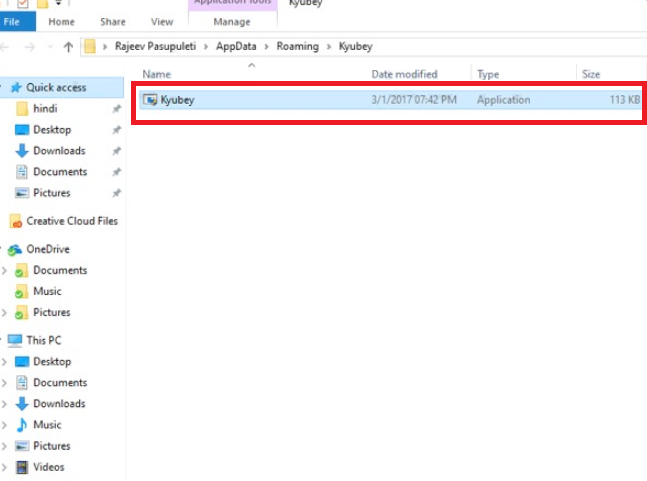Viewport: 647px width, 481px height.
Task: Open OneDrive in the navigation pane
Action: click(x=48, y=249)
